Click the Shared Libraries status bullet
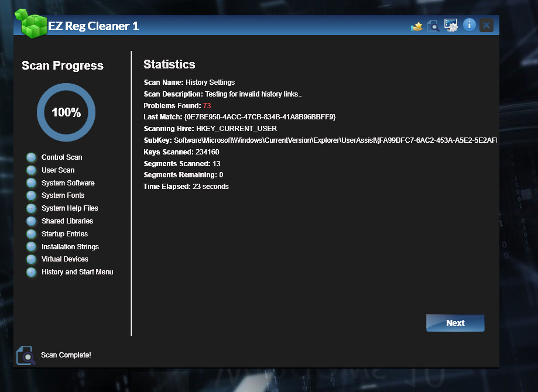The image size is (538, 392). pos(31,221)
